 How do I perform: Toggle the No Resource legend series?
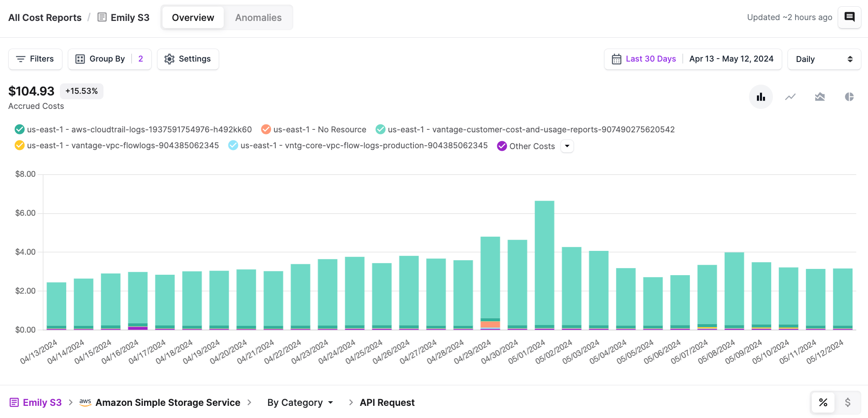tap(266, 129)
